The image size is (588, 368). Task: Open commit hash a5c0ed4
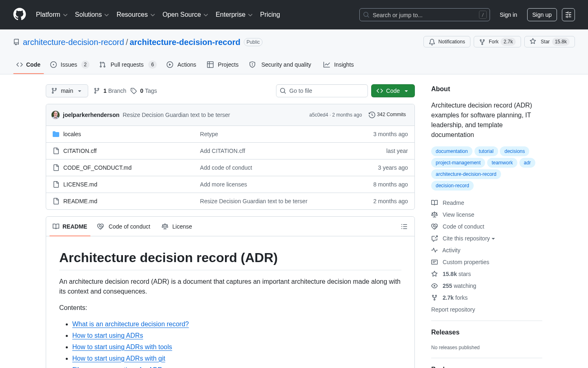click(x=318, y=115)
